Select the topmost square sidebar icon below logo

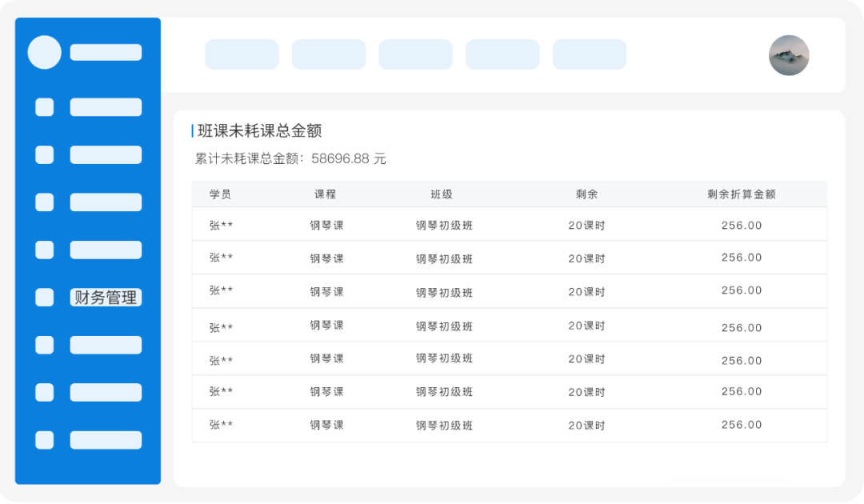click(x=45, y=107)
